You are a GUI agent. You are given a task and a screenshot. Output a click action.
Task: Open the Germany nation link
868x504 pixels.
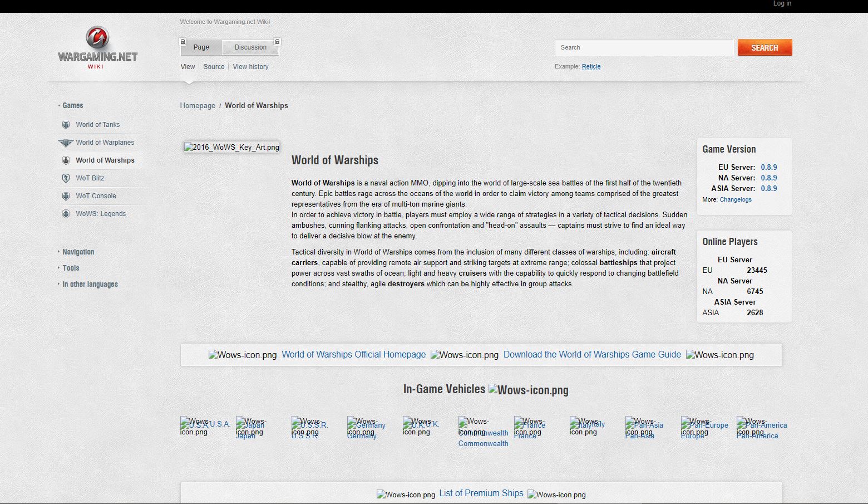coord(362,436)
